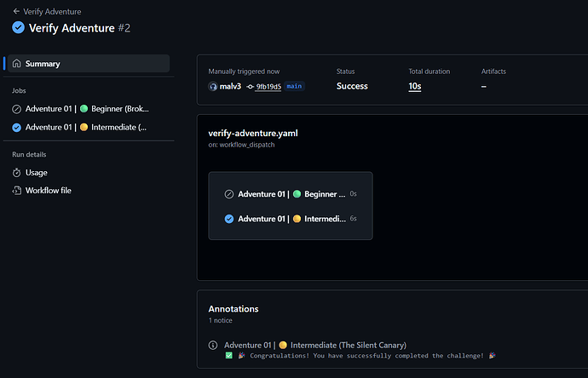The width and height of the screenshot is (588, 378).
Task: Click the commit icon before 9fb19d5
Action: pos(251,87)
